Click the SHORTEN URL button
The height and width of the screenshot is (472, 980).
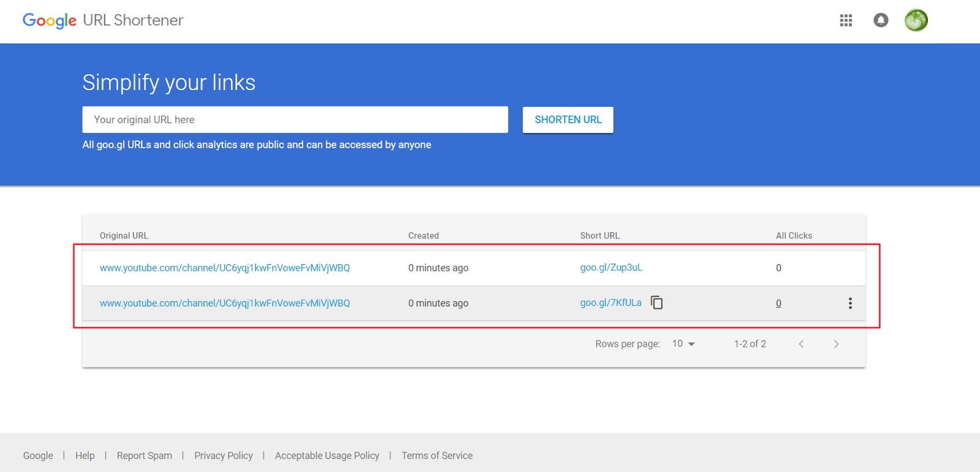[x=568, y=120]
